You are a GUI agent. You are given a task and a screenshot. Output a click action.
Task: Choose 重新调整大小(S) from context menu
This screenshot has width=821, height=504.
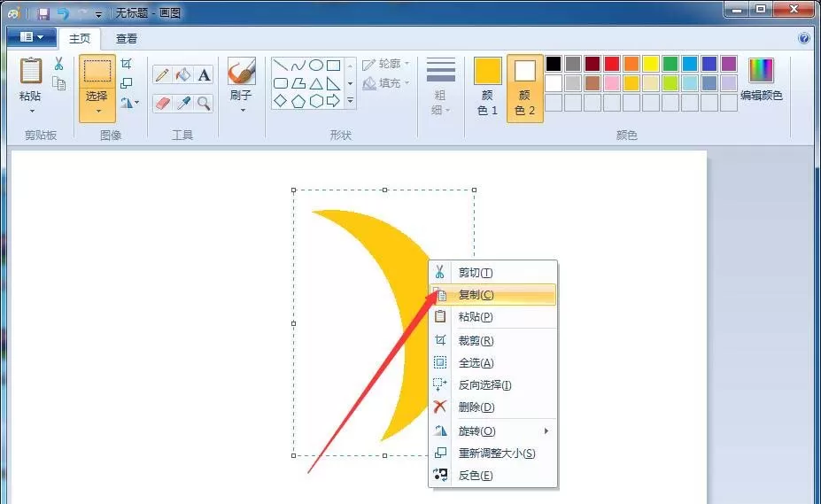492,454
